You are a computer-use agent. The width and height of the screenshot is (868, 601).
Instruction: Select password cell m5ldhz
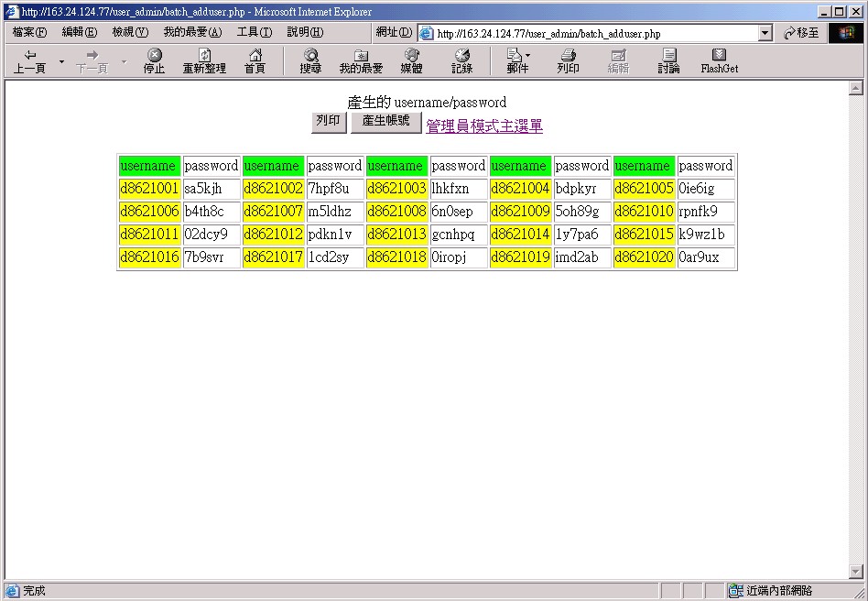[x=335, y=211]
